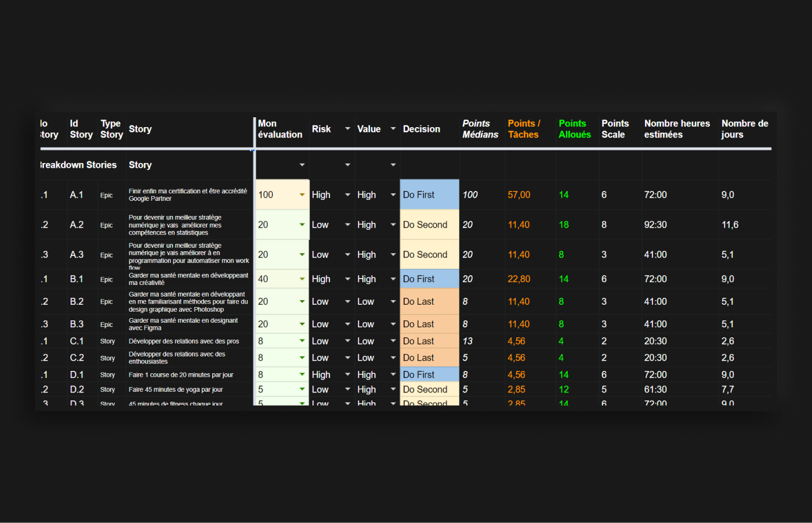Select the Id Story cell 'D.1'
The width and height of the screenshot is (812, 523).
pyautogui.click(x=77, y=375)
